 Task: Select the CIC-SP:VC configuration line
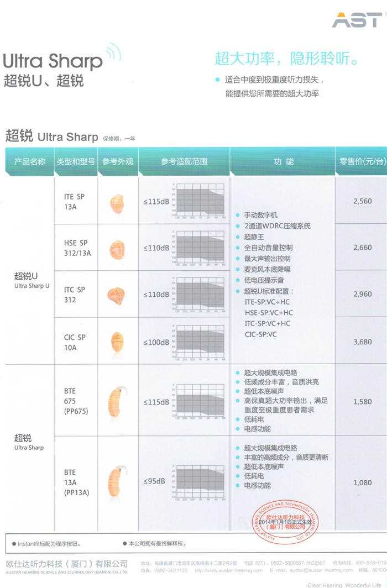260,334
